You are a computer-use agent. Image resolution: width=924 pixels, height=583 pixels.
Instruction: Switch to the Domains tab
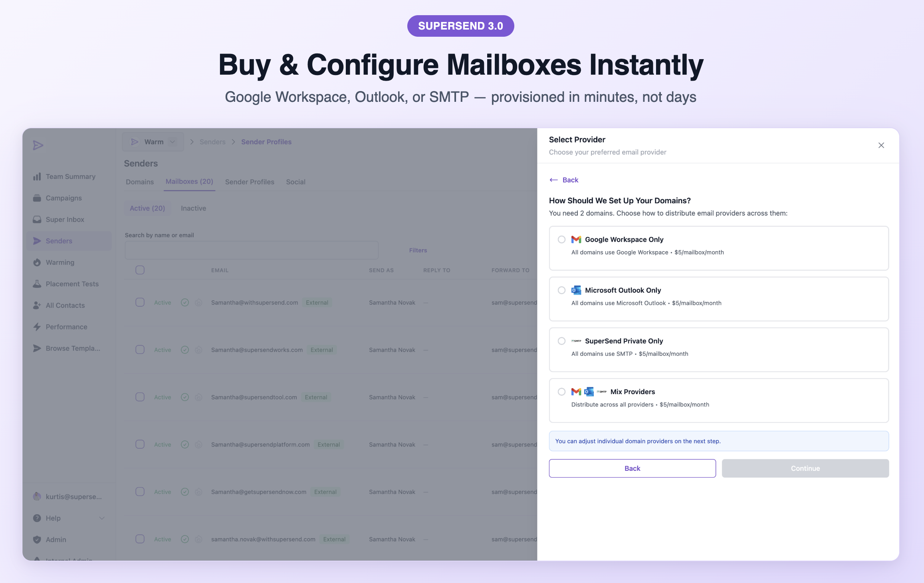coord(139,182)
